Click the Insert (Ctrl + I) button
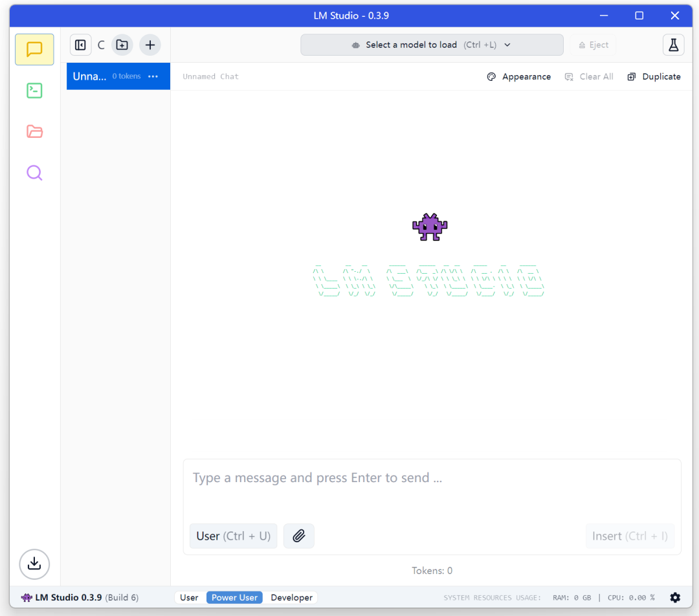This screenshot has height=616, width=699. (630, 536)
